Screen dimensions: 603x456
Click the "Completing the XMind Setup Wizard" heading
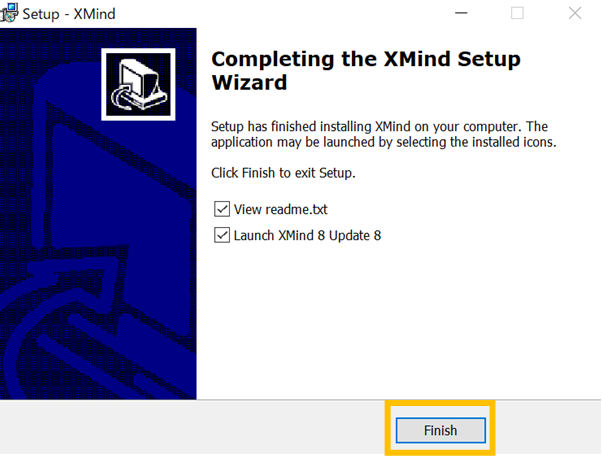(366, 71)
